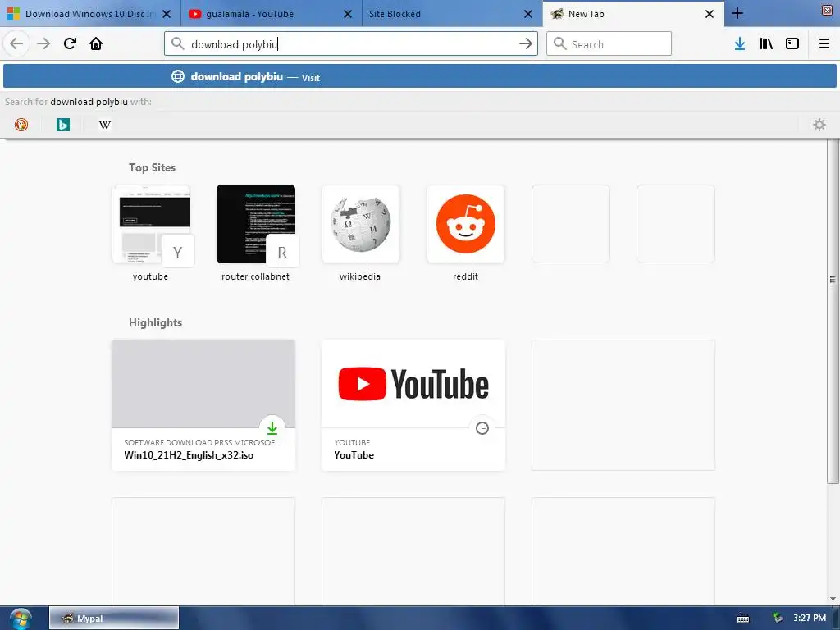Open the YouTube highlight card
840x630 pixels.
tap(413, 405)
